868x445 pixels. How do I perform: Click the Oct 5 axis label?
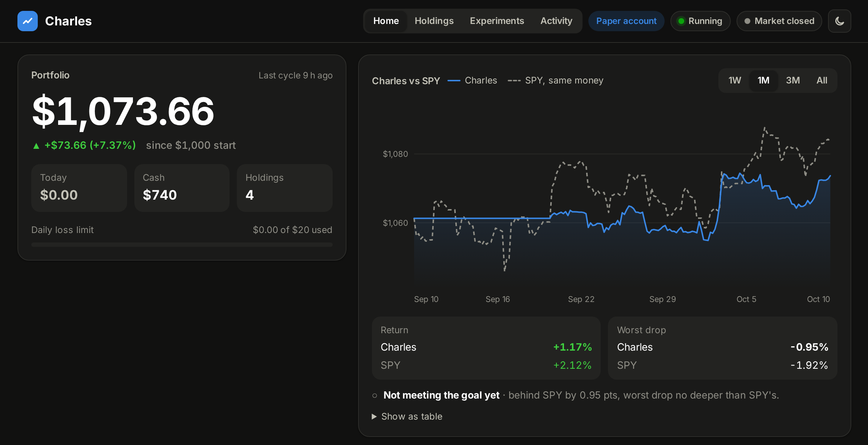[x=746, y=299]
